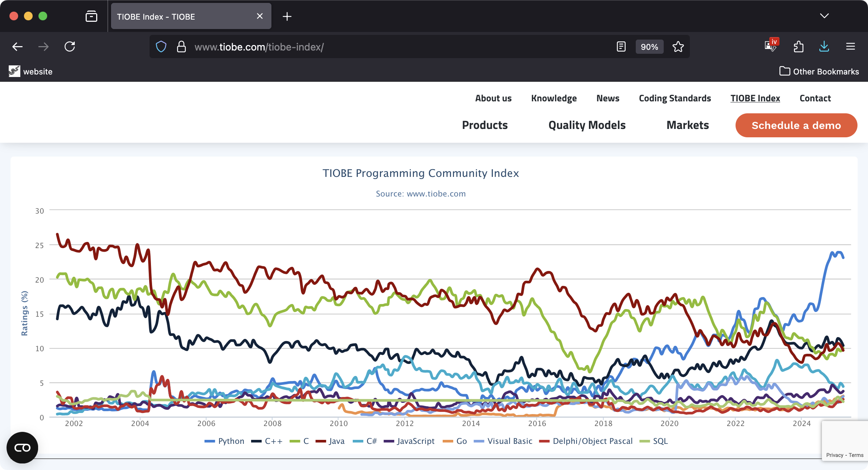868x470 pixels.
Task: Click the site security padlock icon
Action: [181, 46]
